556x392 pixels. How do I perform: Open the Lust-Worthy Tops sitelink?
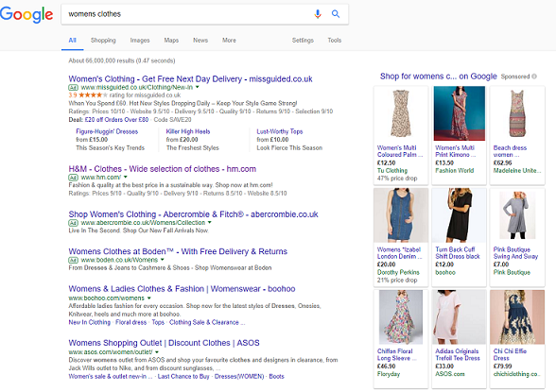(x=280, y=131)
